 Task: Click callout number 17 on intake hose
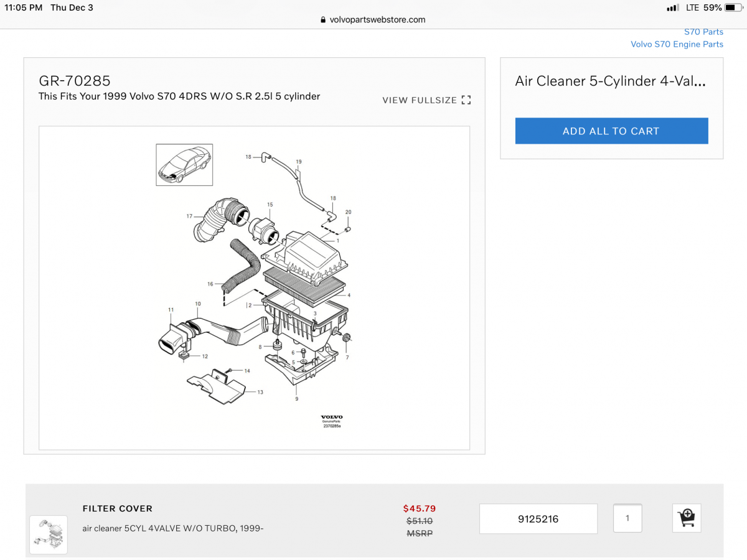pyautogui.click(x=189, y=217)
